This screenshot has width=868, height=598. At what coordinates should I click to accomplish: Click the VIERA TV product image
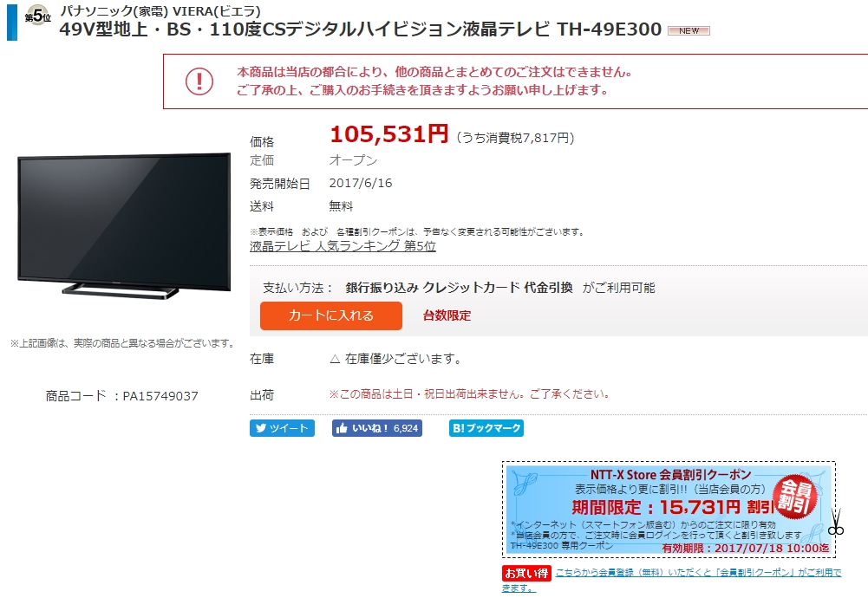(124, 225)
